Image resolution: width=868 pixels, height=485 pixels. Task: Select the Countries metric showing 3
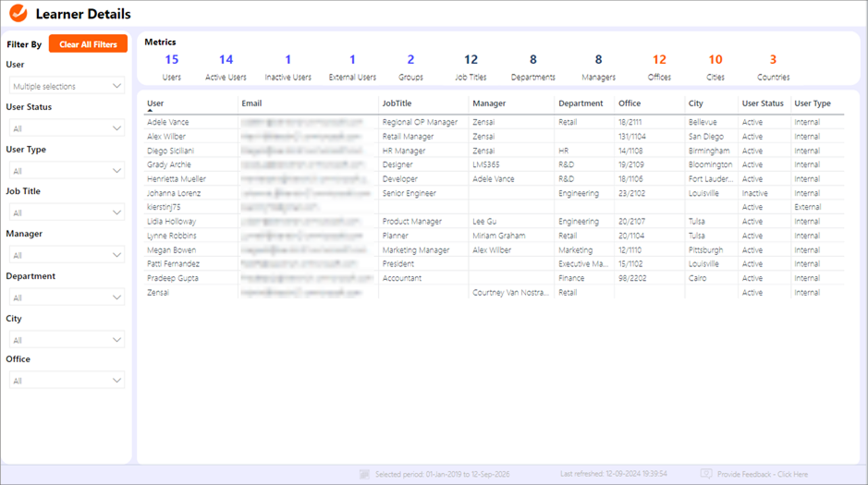pos(773,67)
